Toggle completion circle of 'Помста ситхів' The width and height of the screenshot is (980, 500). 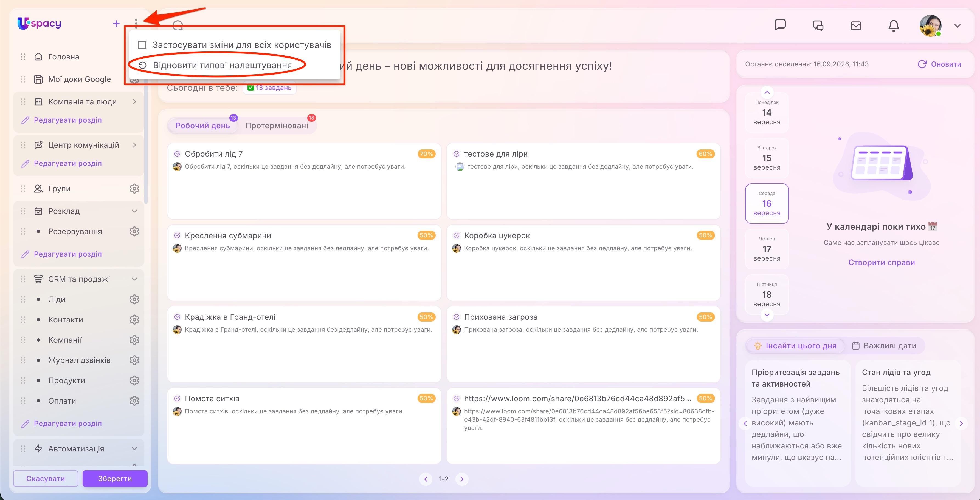pyautogui.click(x=177, y=399)
